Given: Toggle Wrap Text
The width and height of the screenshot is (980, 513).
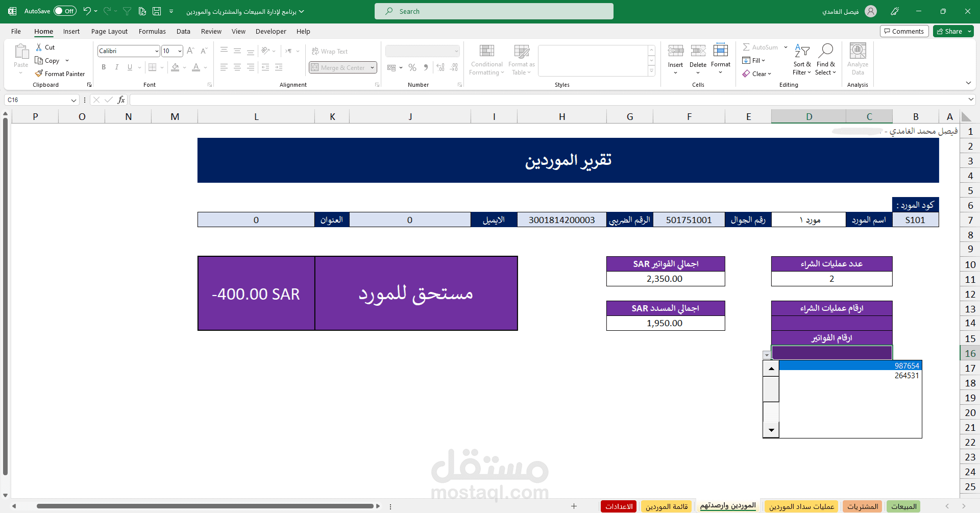Looking at the screenshot, I should point(330,51).
